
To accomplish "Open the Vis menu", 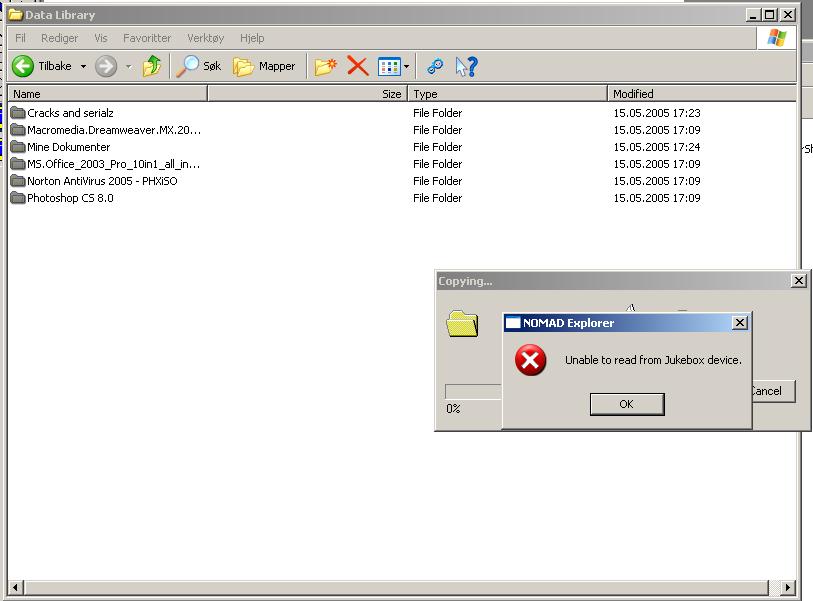I will [x=101, y=38].
